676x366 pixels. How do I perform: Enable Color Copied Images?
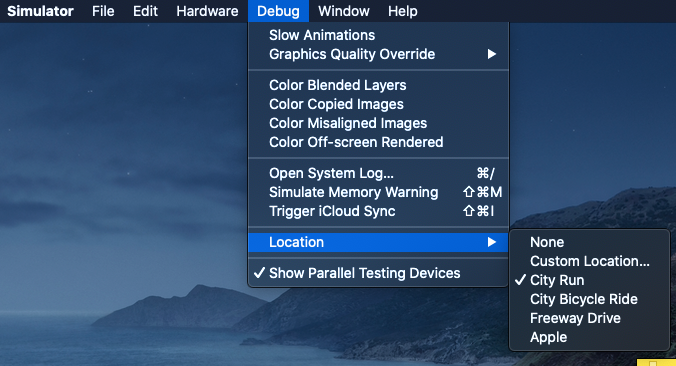[x=379, y=104]
